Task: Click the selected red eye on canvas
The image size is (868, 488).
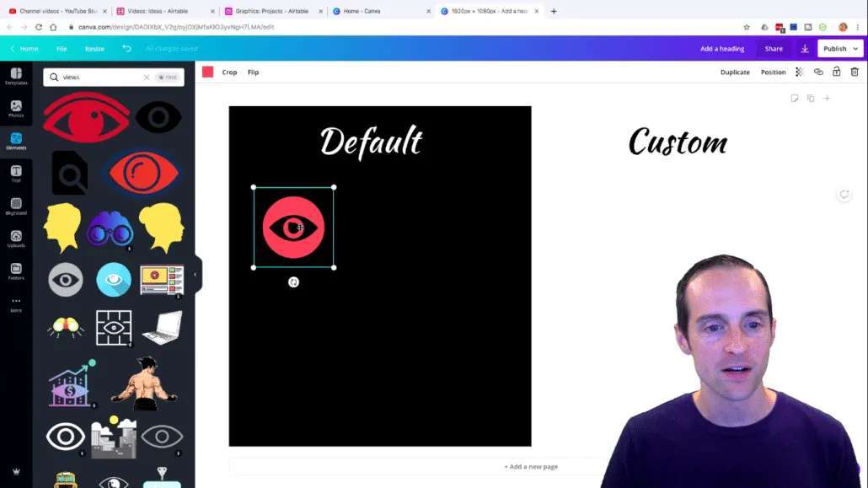Action: tap(293, 227)
